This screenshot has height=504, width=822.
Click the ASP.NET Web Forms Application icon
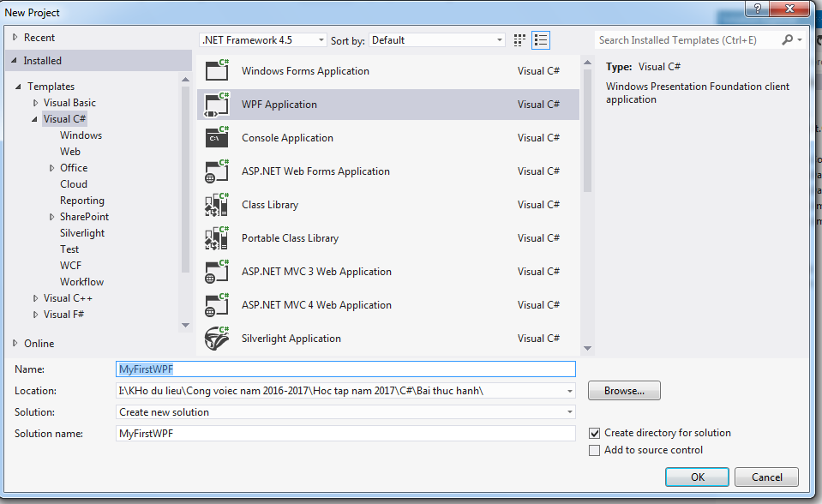pyautogui.click(x=217, y=171)
